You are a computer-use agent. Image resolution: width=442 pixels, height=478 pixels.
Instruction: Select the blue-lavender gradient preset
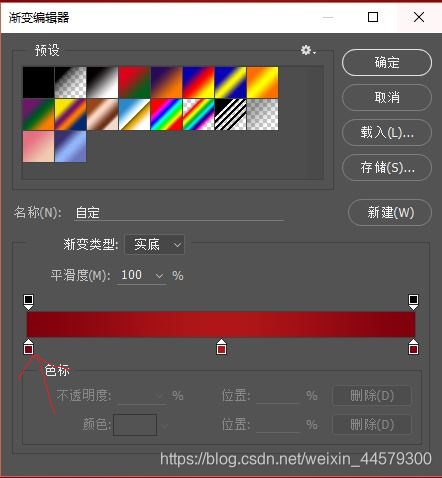[x=70, y=146]
